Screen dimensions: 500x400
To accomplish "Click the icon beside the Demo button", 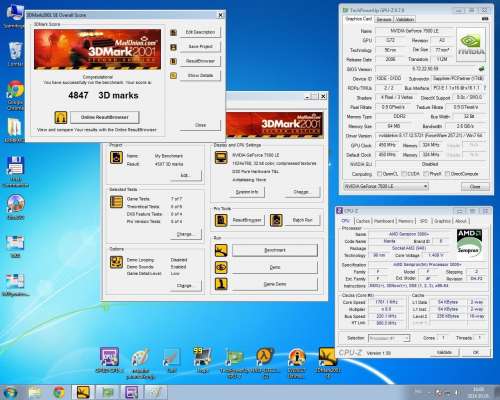I will 221,267.
